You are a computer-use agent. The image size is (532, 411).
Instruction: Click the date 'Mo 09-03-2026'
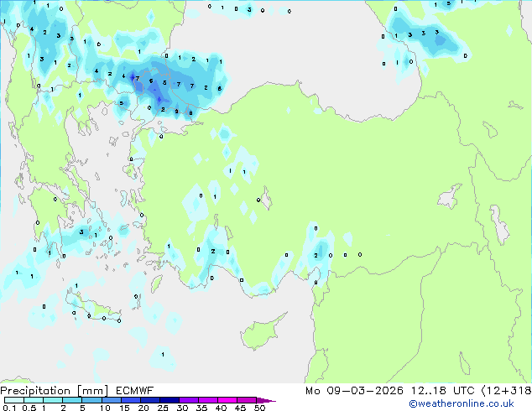tap(354, 391)
